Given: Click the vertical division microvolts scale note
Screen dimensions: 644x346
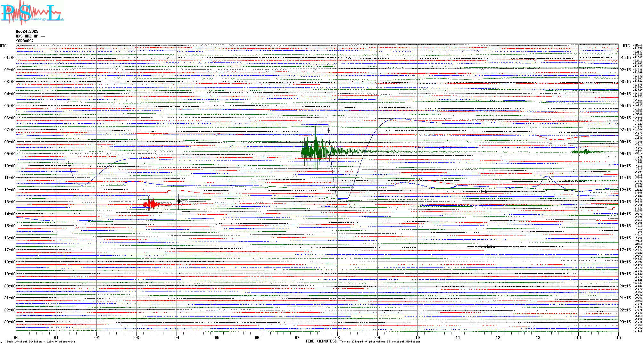Looking at the screenshot, I should click(x=41, y=342).
